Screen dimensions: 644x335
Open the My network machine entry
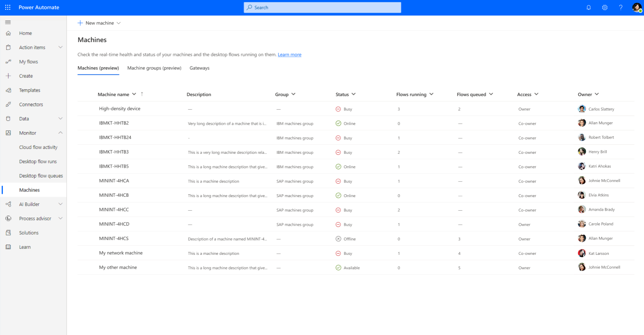pyautogui.click(x=121, y=253)
